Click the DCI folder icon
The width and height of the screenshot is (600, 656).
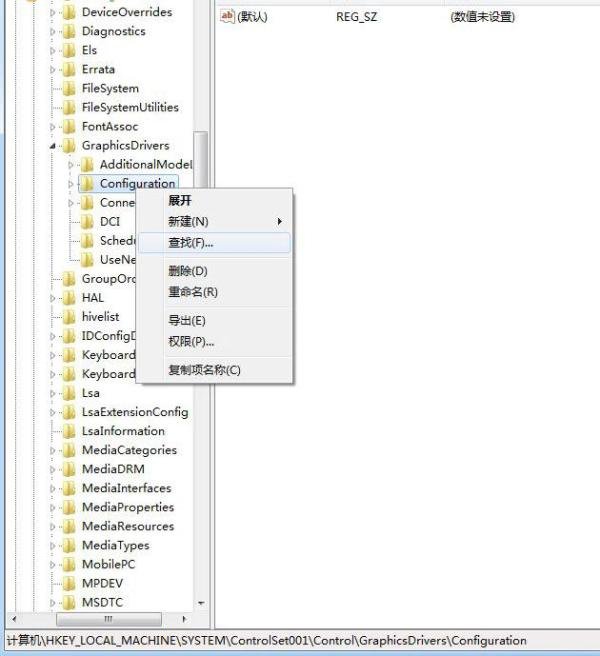coord(87,222)
